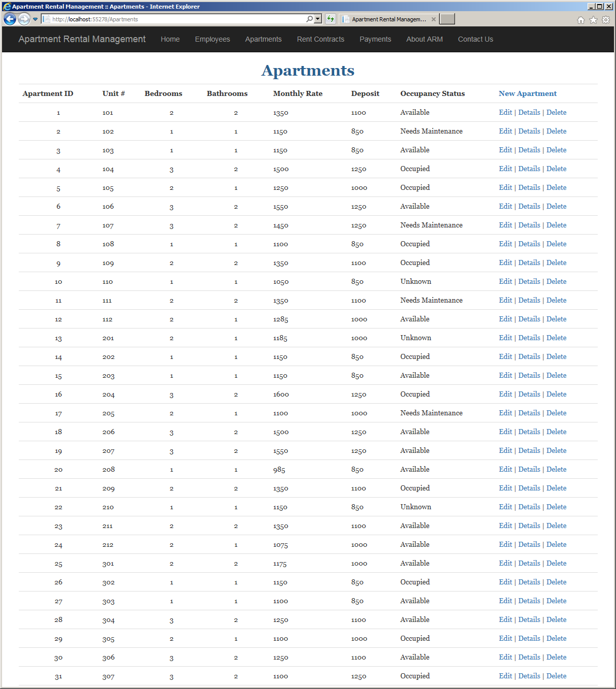Edit the apartment in unit 207
This screenshot has height=689, width=616.
tap(505, 450)
